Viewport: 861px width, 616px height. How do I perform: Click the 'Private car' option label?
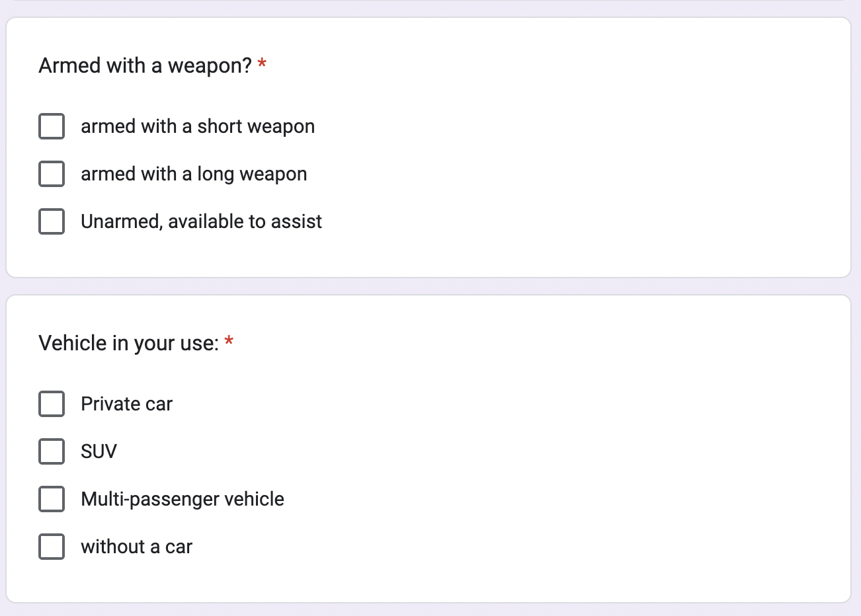click(x=126, y=404)
